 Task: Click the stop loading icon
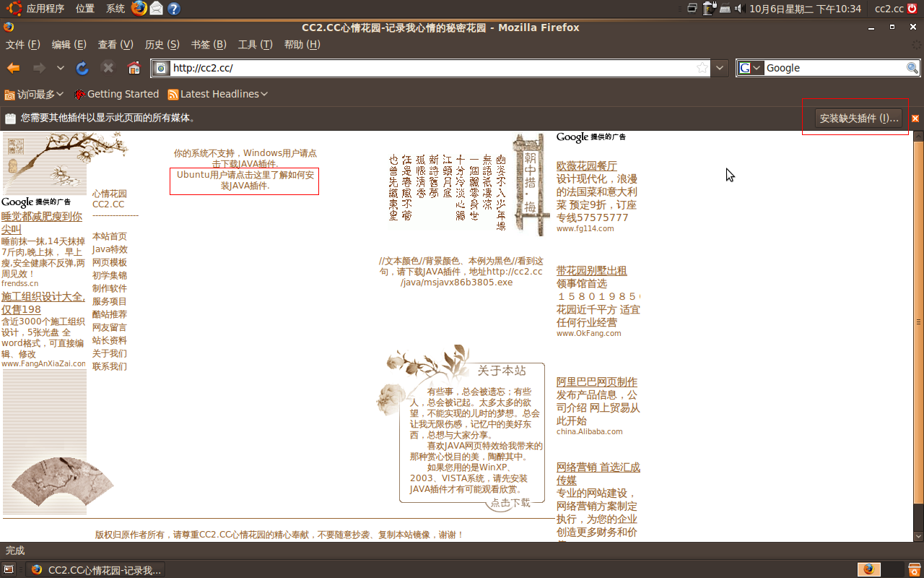click(108, 67)
